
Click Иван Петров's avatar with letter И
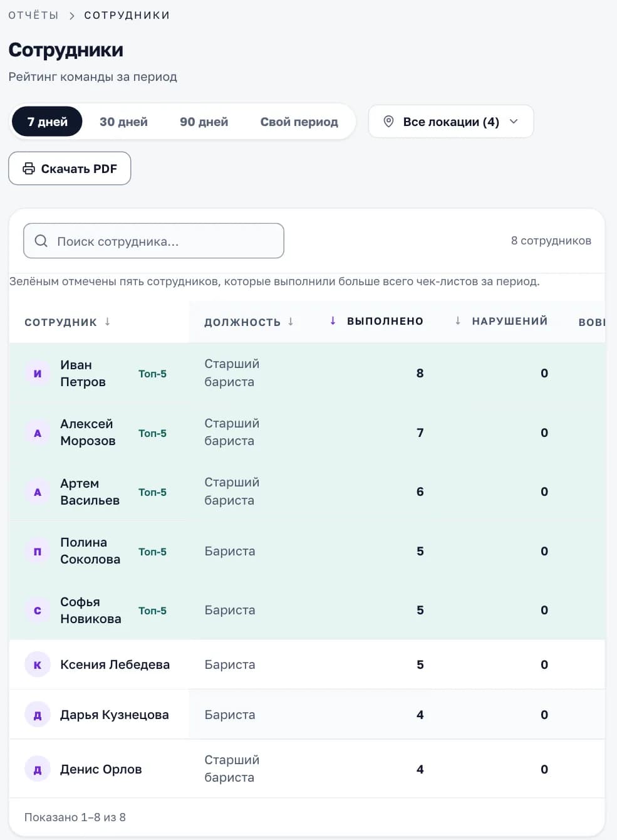pyautogui.click(x=38, y=374)
